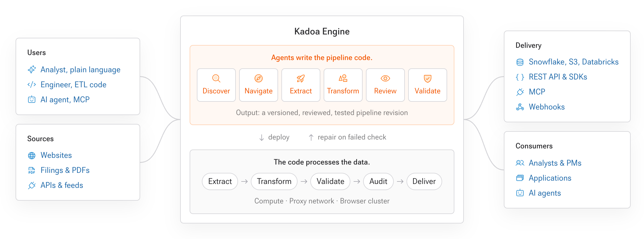Click the compass icon in the Navigate card
Viewport: 644px width, 239px height.
[x=259, y=78]
